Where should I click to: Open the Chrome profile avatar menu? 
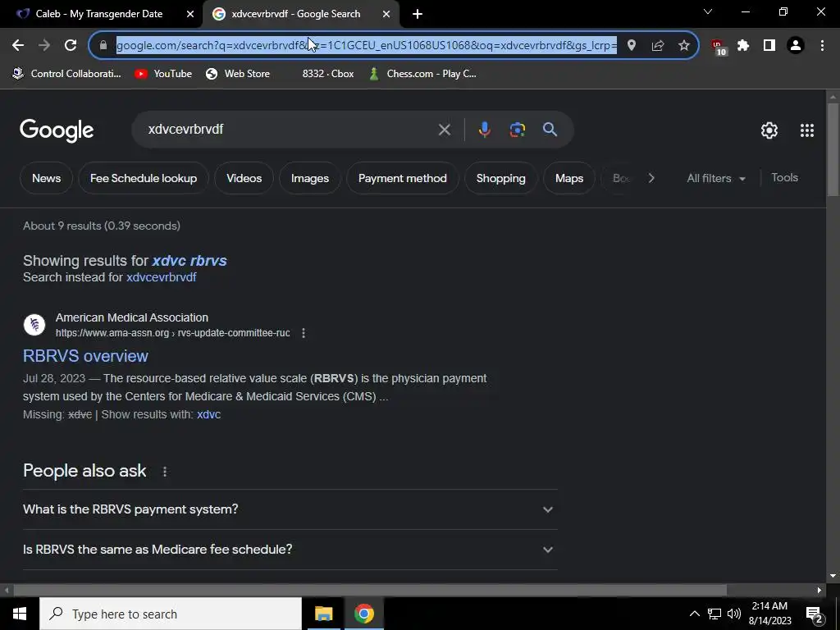[796, 46]
